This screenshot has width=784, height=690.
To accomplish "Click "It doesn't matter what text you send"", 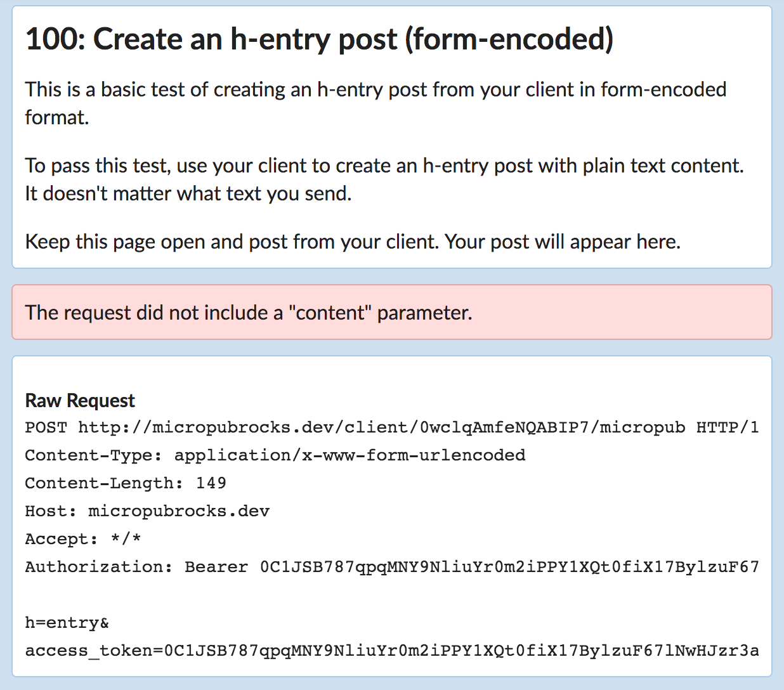I will click(x=188, y=193).
